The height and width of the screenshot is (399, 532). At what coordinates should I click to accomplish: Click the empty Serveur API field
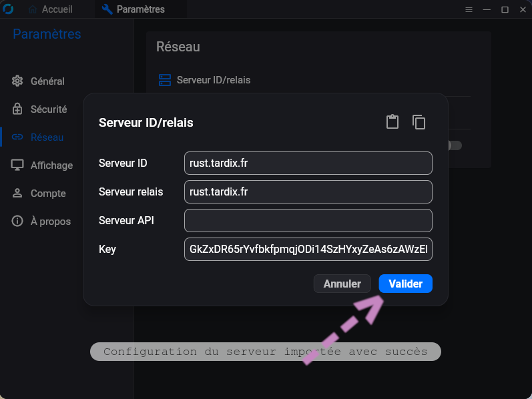pyautogui.click(x=308, y=221)
